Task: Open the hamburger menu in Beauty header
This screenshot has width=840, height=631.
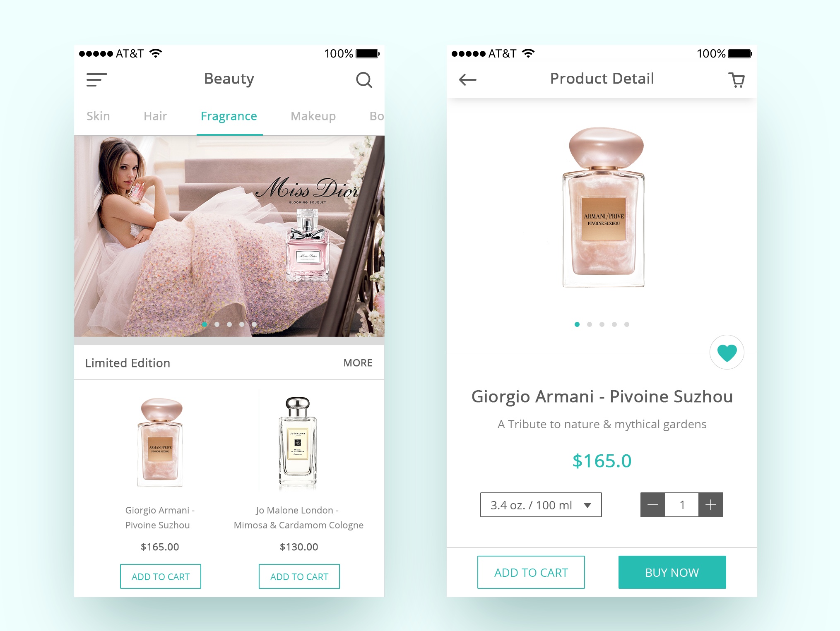Action: 96,79
